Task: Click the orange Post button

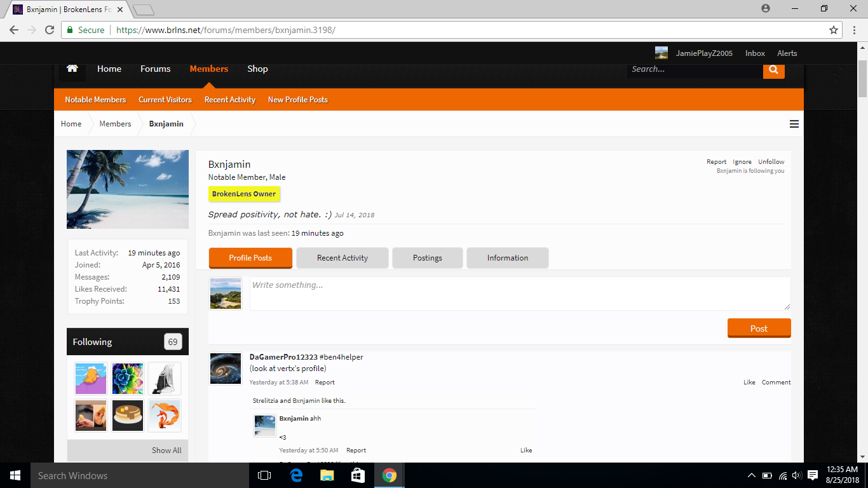Action: tap(759, 329)
